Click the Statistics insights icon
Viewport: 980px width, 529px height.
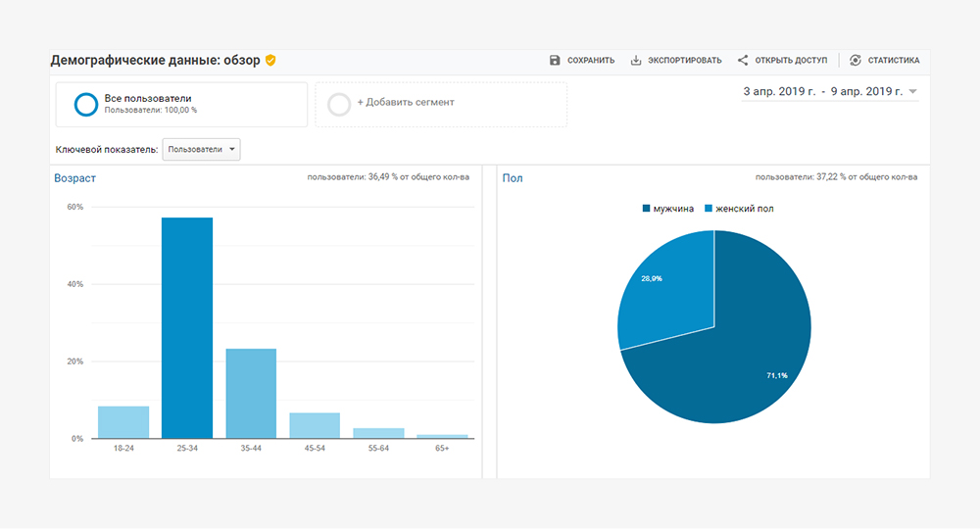856,61
